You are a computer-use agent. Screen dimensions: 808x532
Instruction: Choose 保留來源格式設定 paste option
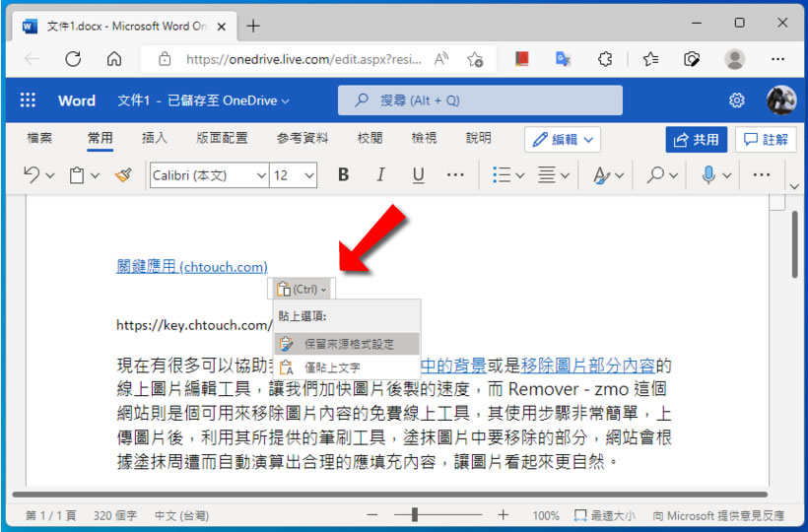point(347,344)
